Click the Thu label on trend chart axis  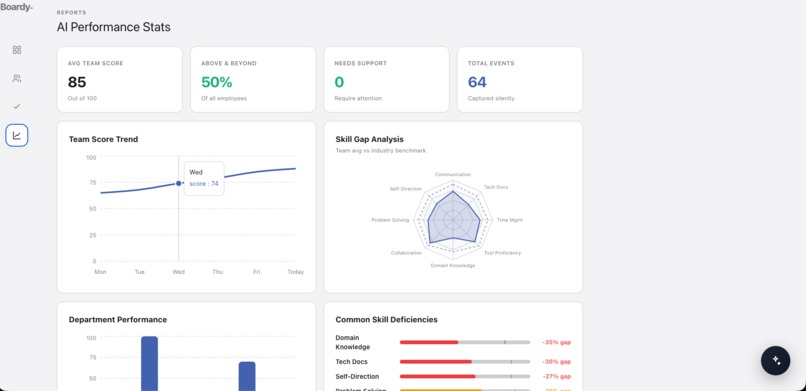tap(217, 272)
